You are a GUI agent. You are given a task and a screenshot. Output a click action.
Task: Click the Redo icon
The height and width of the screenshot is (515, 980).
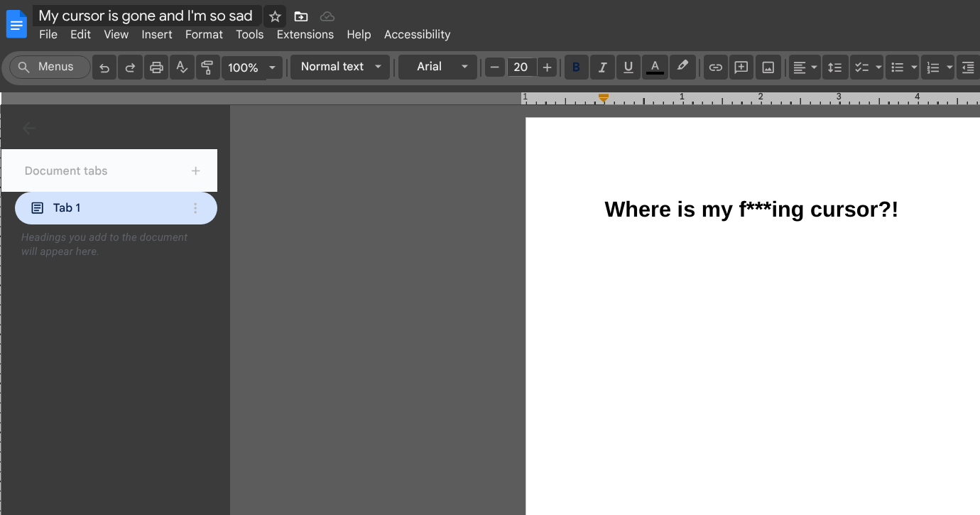click(x=130, y=67)
